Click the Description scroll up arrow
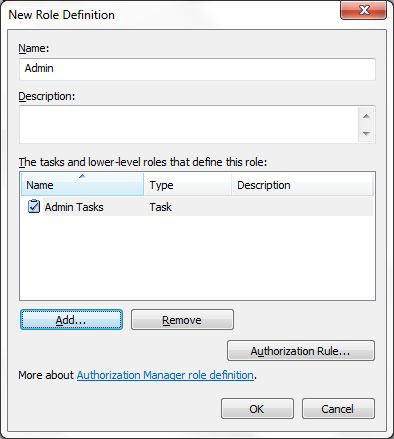 [366, 116]
